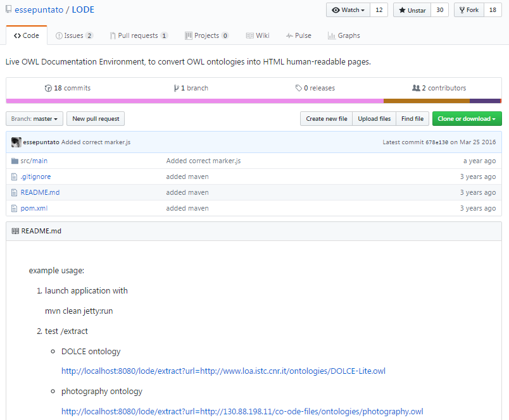Switch to the Pulse tab

(299, 35)
